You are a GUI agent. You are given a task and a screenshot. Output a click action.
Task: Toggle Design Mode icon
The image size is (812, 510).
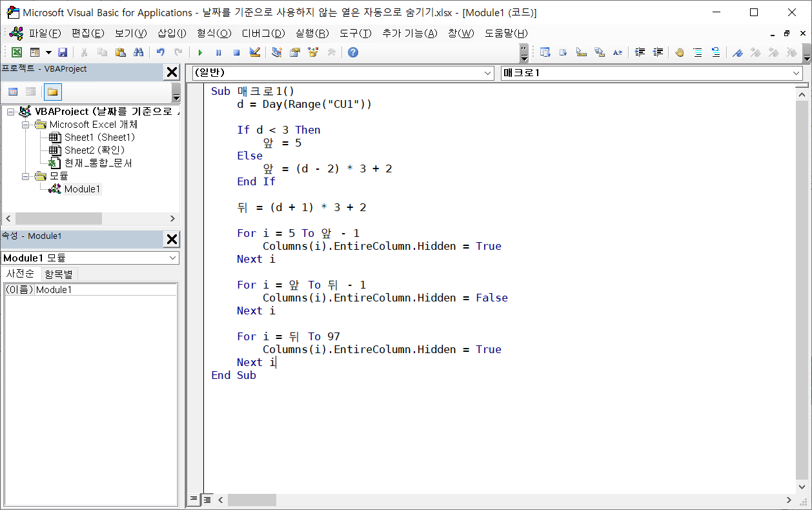click(254, 52)
